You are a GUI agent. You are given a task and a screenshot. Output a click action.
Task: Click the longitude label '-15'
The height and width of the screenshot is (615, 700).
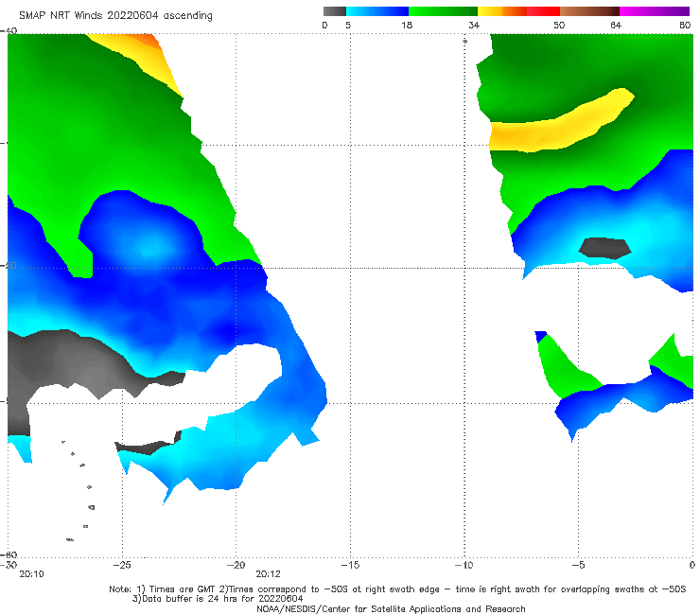[350, 565]
